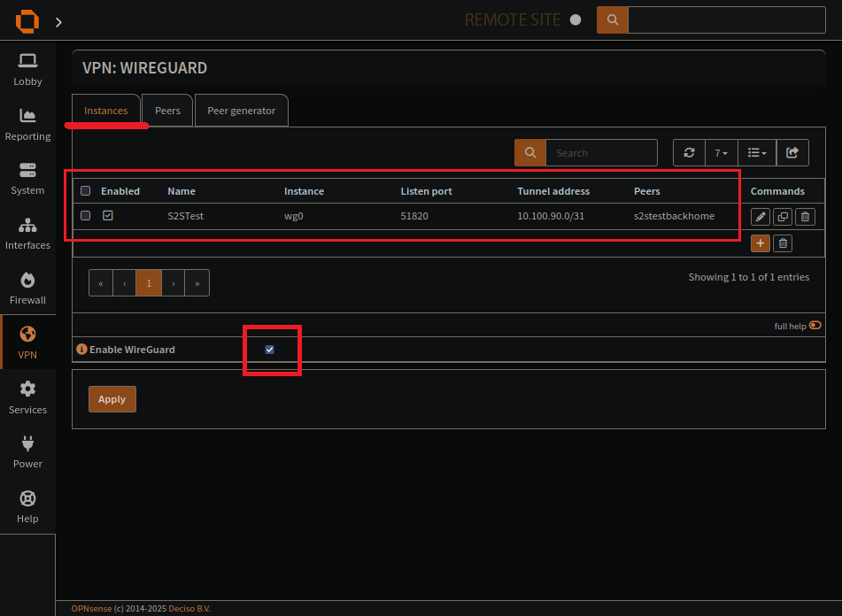Delete the S2STest instance row
Screen dimensions: 842x616
pyautogui.click(x=805, y=217)
